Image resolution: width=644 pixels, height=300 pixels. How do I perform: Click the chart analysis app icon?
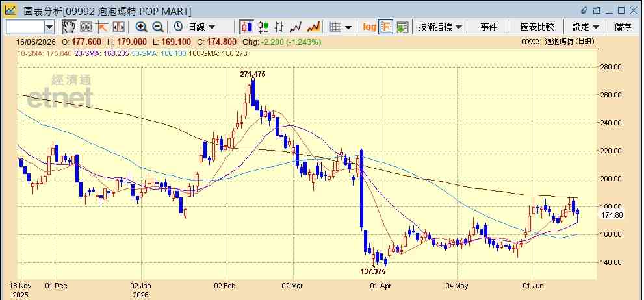10,10
